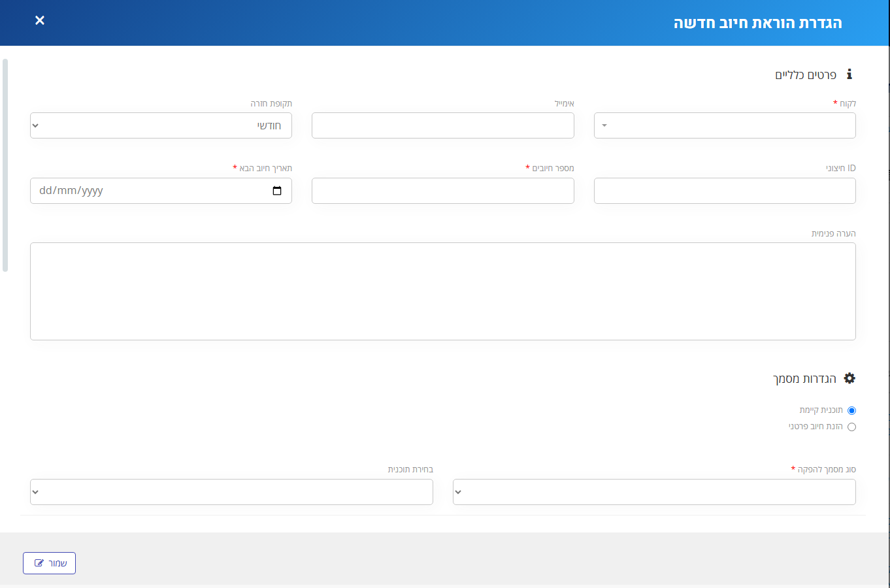Close the new charge order dialog
The image size is (890, 588).
(40, 20)
